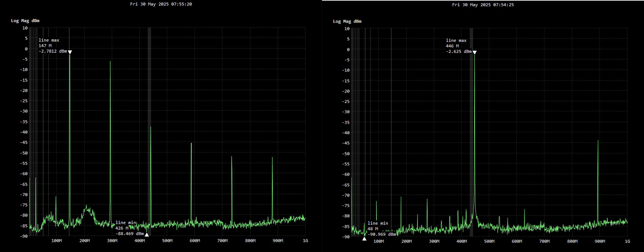Select the -88.469 dBm marker readout

click(x=129, y=234)
